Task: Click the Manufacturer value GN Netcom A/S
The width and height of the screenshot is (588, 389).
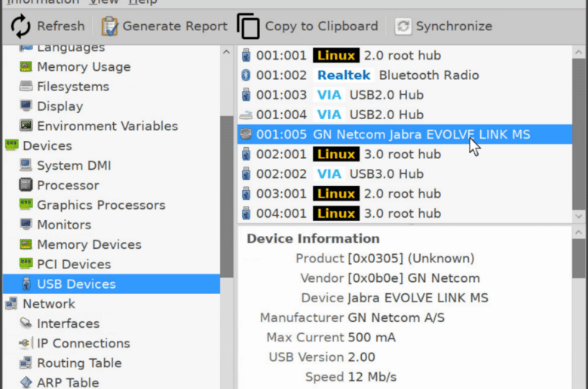Action: 396,317
